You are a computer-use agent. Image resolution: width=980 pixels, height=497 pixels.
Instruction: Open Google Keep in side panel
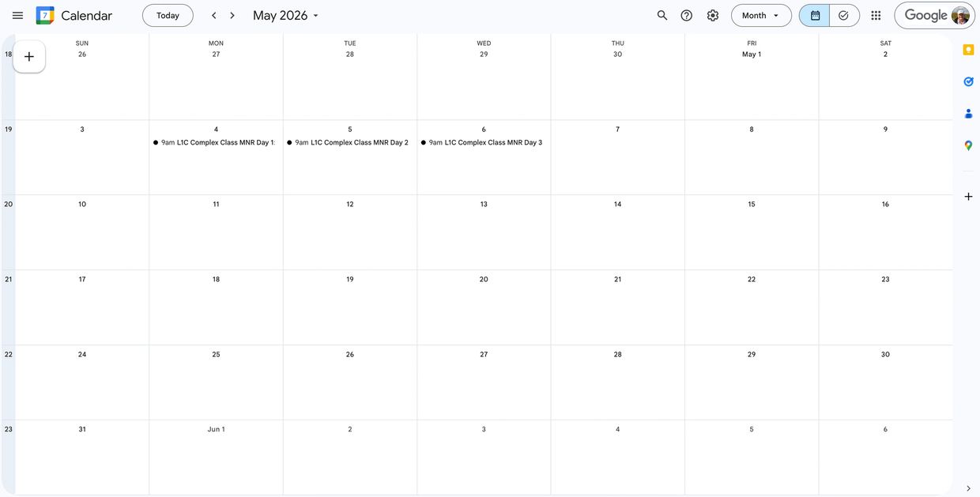[968, 50]
